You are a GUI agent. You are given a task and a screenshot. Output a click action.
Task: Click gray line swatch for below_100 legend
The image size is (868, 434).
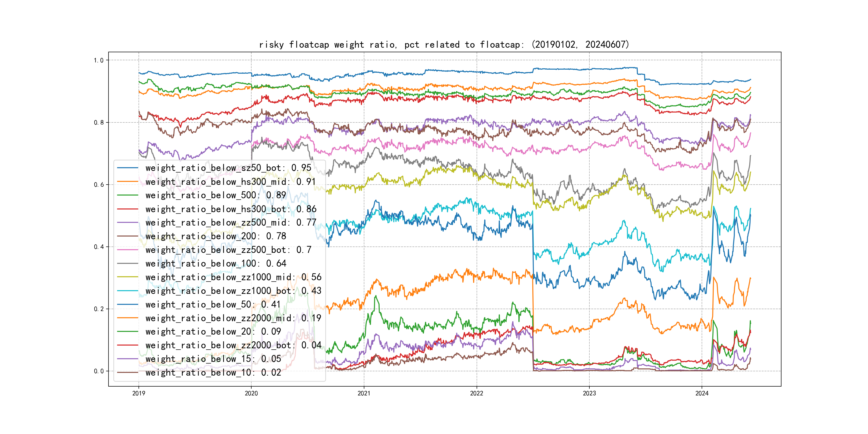pyautogui.click(x=127, y=264)
